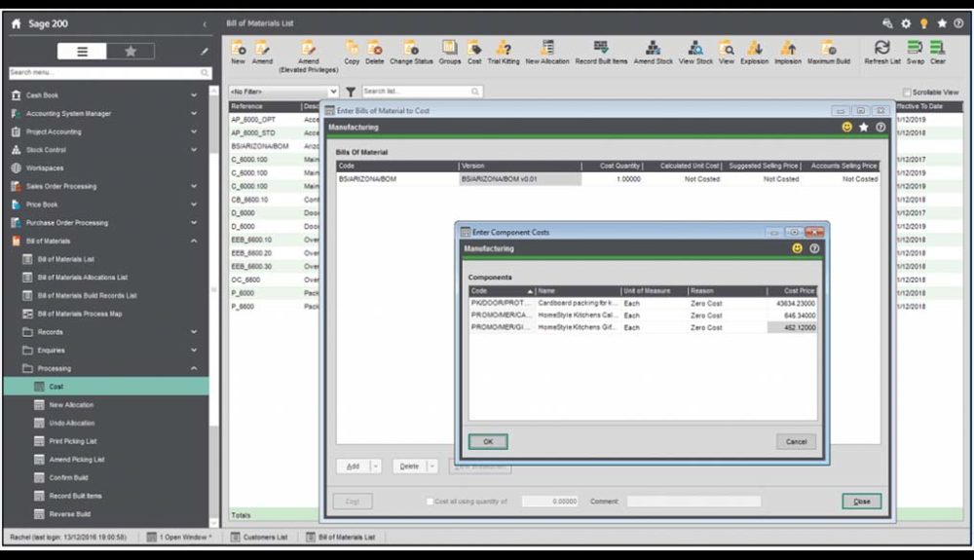Open Bill of Materials List menu item
This screenshot has height=560, width=974.
(66, 259)
